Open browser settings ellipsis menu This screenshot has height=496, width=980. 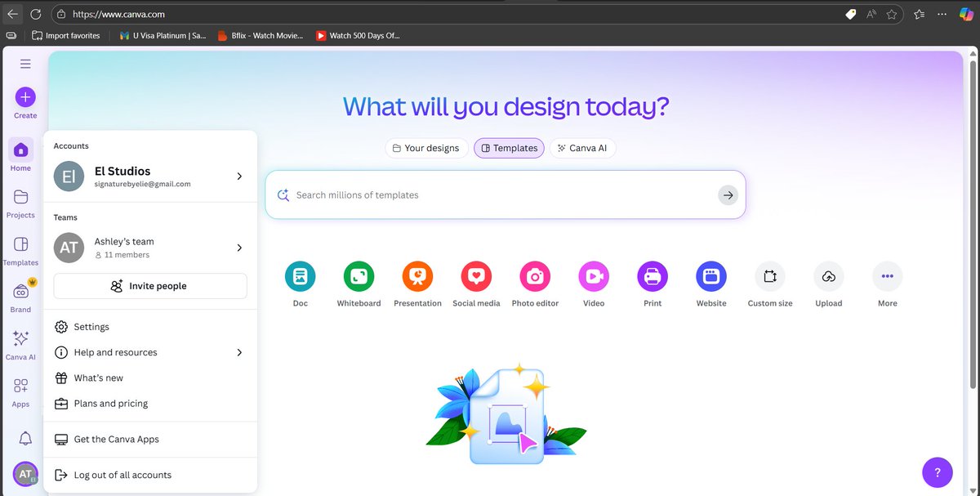943,14
